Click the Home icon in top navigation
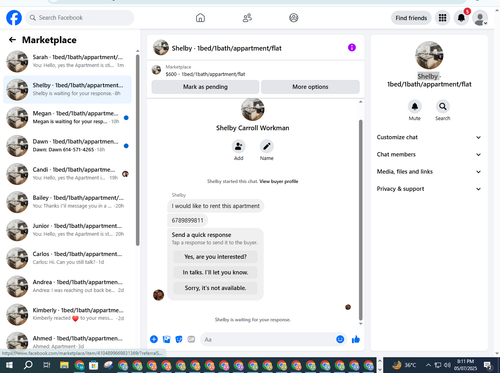Image resolution: width=500 pixels, height=373 pixels. [x=200, y=18]
